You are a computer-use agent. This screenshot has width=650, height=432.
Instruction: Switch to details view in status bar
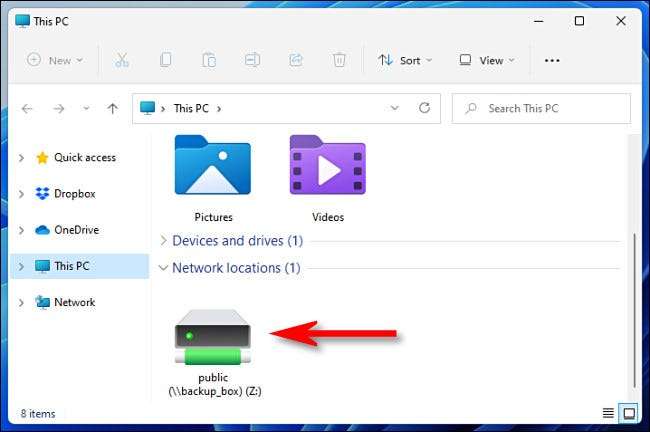tap(608, 413)
